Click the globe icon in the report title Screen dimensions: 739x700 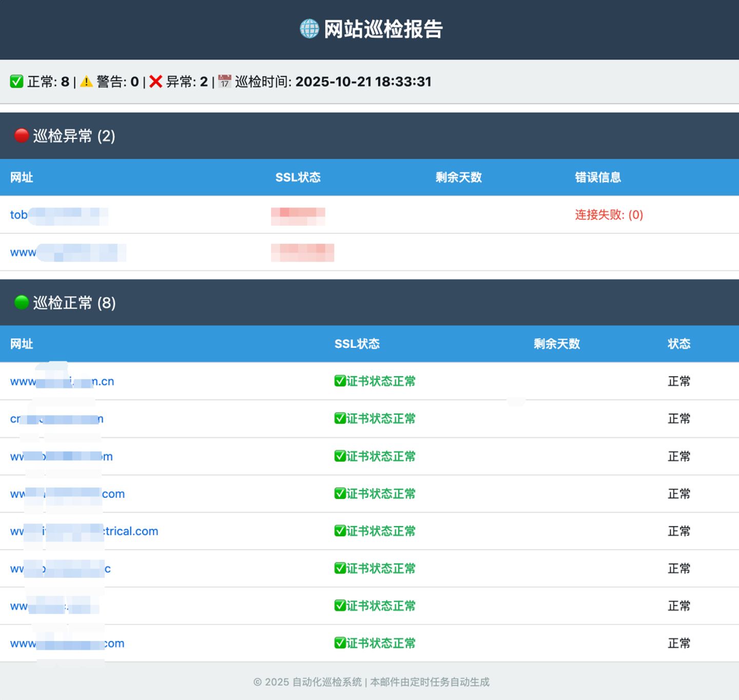pyautogui.click(x=309, y=29)
